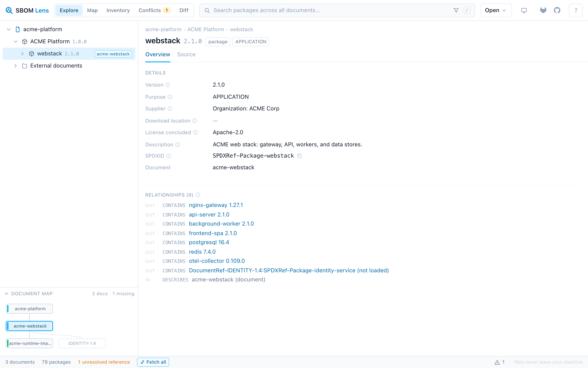Click the Fetch all button
The height and width of the screenshot is (368, 588).
[153, 362]
